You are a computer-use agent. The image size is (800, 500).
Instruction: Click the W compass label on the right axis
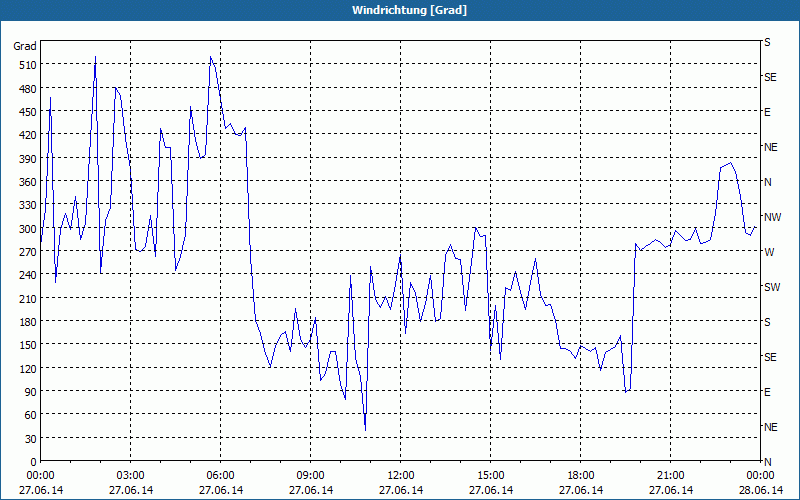pyautogui.click(x=769, y=252)
